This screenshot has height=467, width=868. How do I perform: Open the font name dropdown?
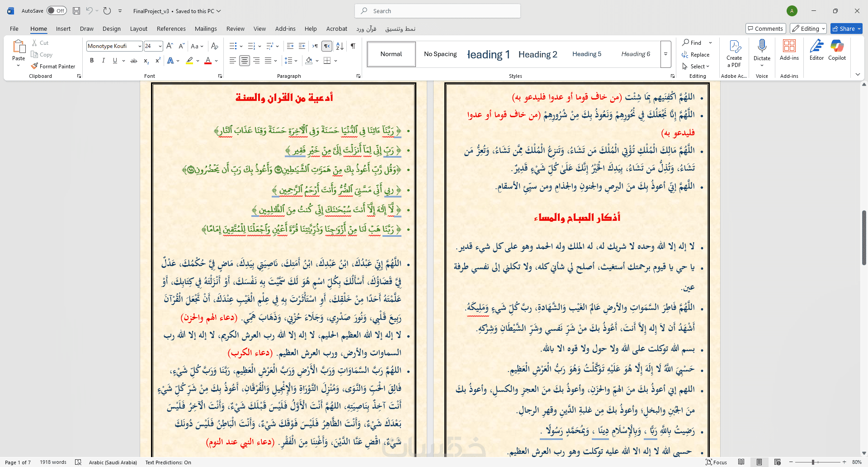tap(140, 46)
